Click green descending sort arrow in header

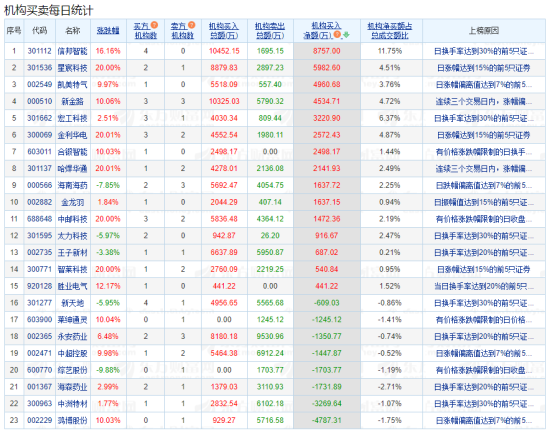(x=346, y=35)
